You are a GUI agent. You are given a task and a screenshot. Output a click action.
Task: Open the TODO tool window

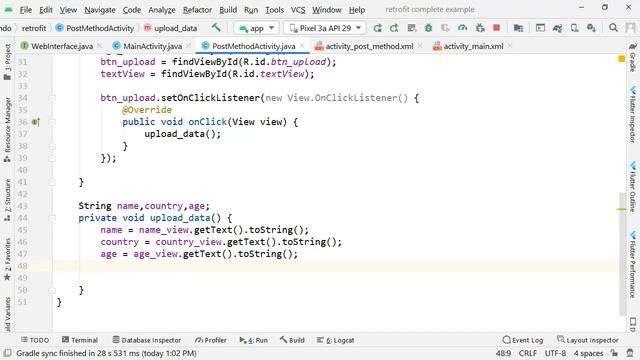tap(35, 340)
